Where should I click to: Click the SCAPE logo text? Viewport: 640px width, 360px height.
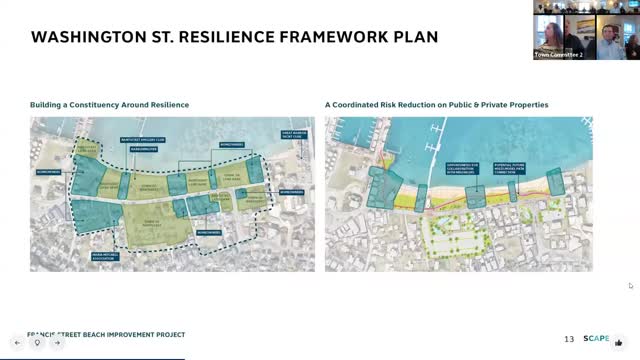point(596,338)
